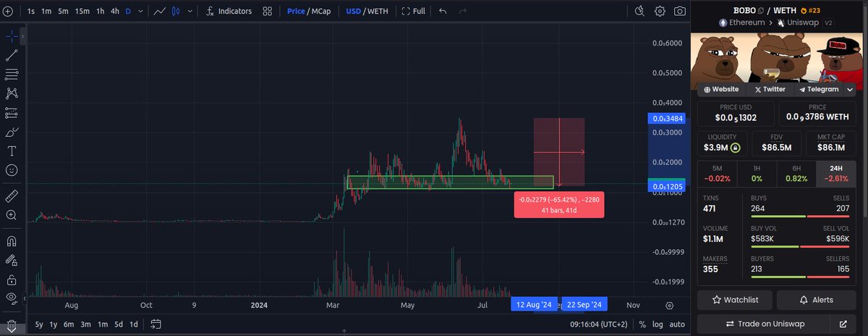Image resolution: width=868 pixels, height=336 pixels.
Task: Toggle log scale mode
Action: pyautogui.click(x=658, y=324)
